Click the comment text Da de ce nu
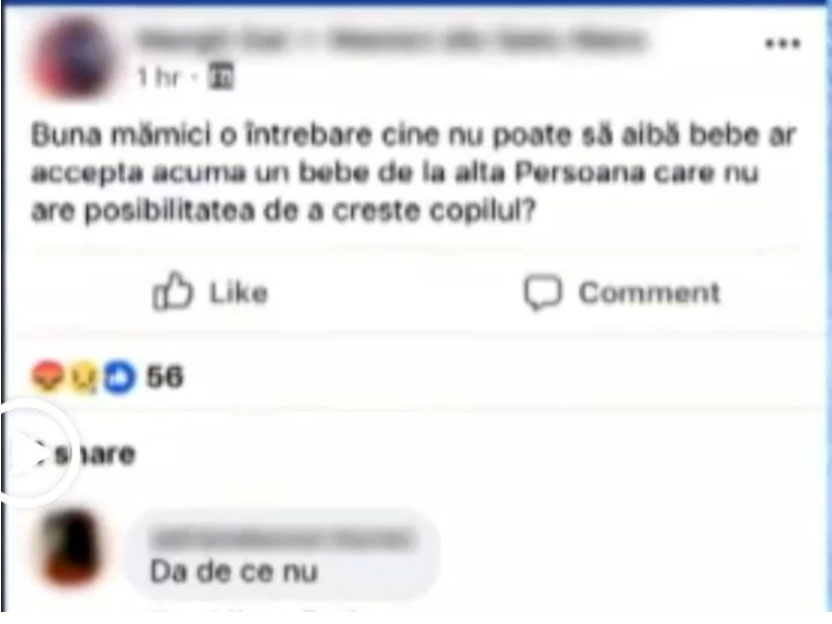 point(234,572)
